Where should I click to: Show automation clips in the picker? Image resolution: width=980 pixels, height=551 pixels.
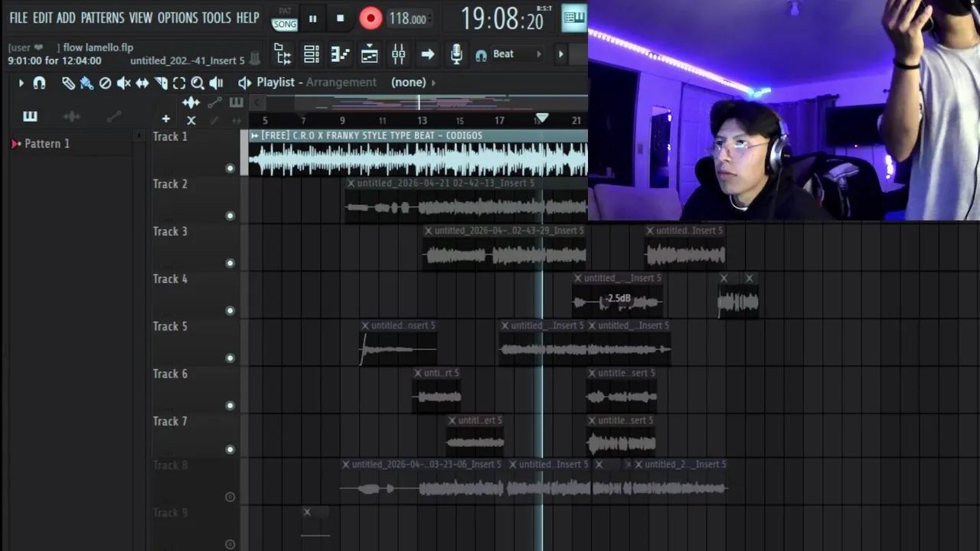113,116
